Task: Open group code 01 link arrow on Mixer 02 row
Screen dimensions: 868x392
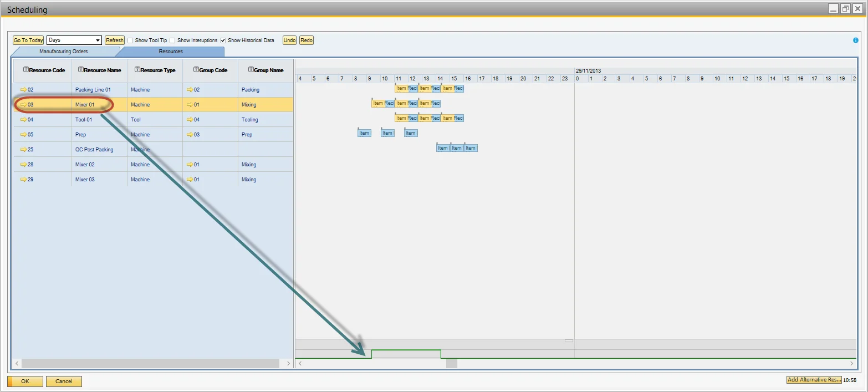Action: (190, 164)
